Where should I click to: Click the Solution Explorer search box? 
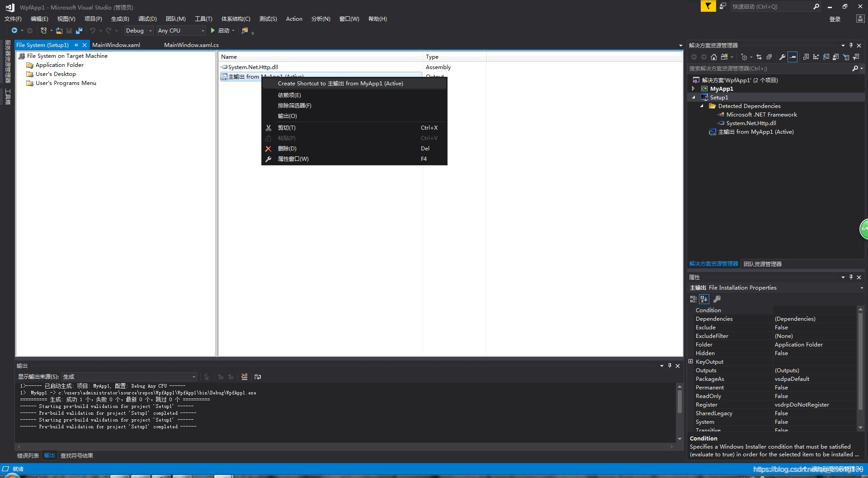(769, 69)
